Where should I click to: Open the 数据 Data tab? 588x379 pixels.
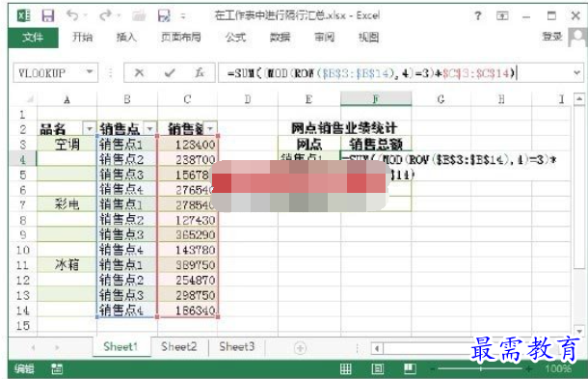280,37
